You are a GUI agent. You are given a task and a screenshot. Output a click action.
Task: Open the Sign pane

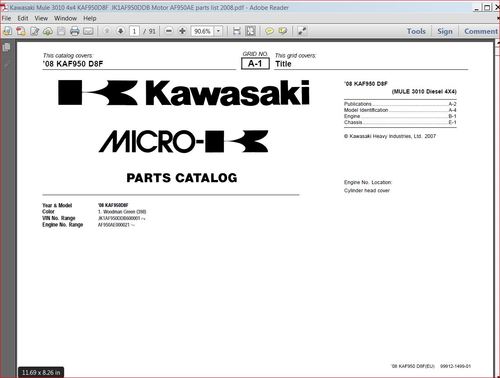coord(445,31)
